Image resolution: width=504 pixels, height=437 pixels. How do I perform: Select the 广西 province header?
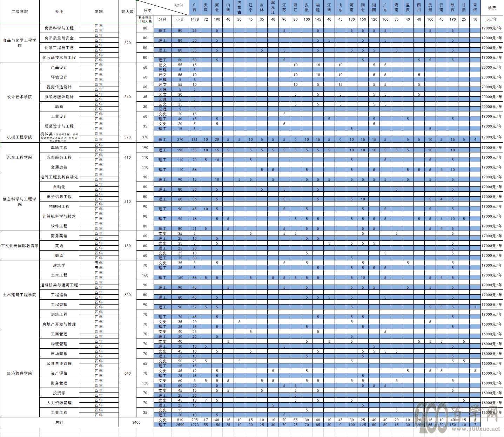(x=195, y=8)
